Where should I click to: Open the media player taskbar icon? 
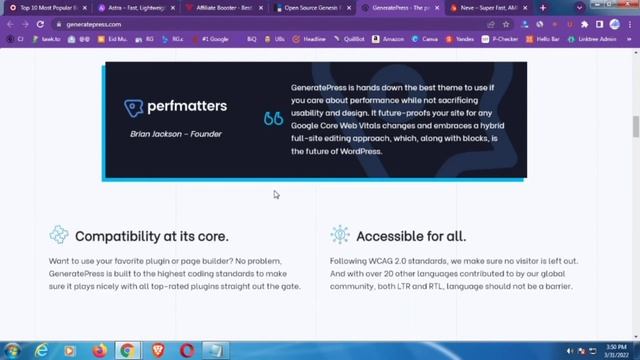click(x=70, y=351)
